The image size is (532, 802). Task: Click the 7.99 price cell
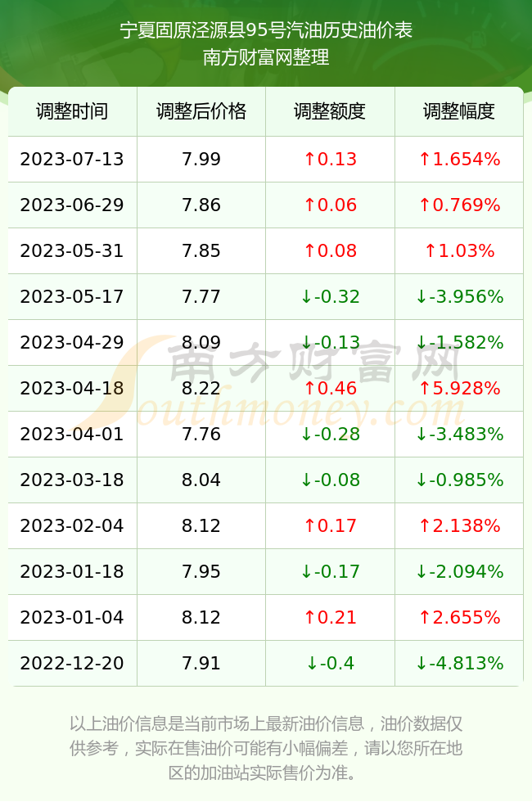point(201,159)
